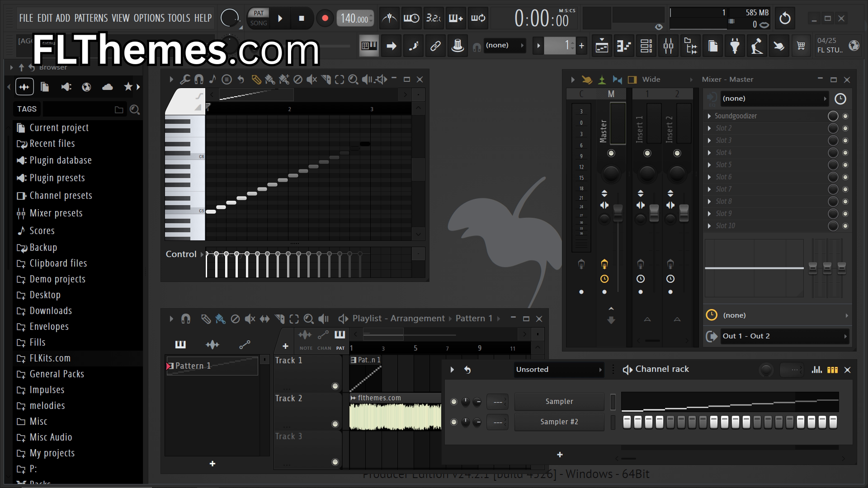Click the Sampler #2 channel button
868x488 pixels.
click(x=559, y=422)
